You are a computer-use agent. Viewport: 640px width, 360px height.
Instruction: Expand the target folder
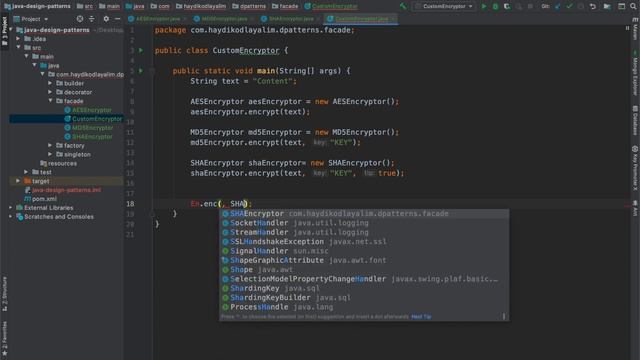click(x=18, y=181)
